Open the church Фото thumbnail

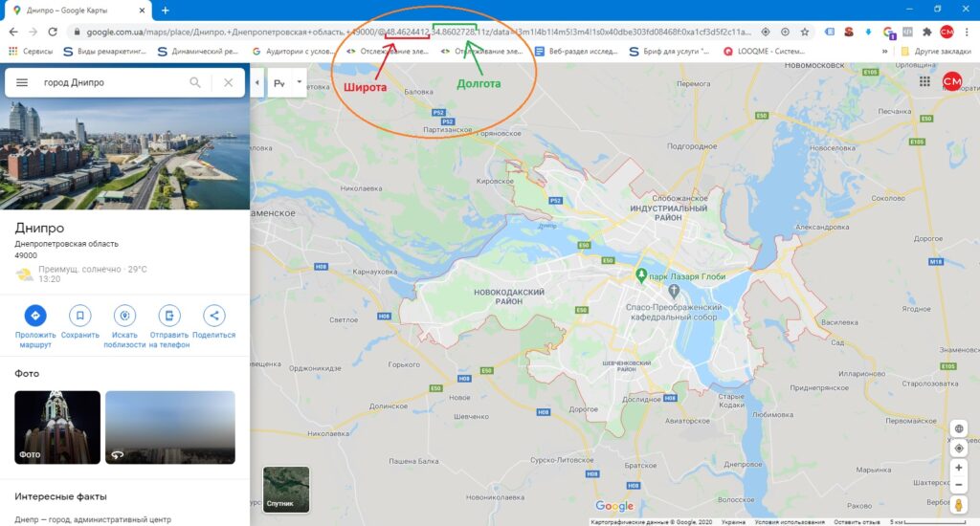point(57,427)
